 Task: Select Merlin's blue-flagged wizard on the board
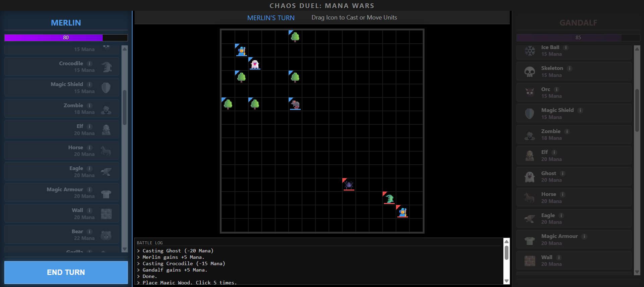tap(242, 51)
